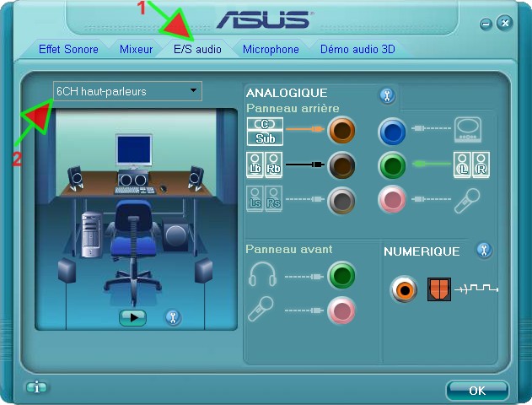
Task: Switch to the Mixeur tab
Action: pyautogui.click(x=136, y=49)
